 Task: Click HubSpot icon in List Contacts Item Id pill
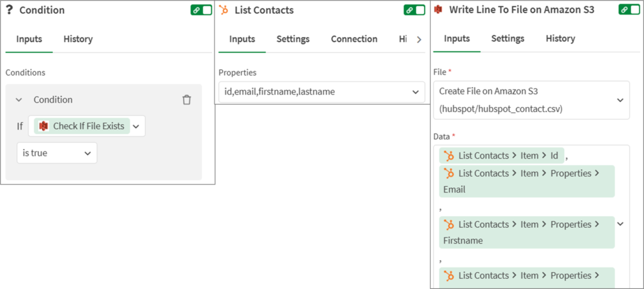pos(449,156)
